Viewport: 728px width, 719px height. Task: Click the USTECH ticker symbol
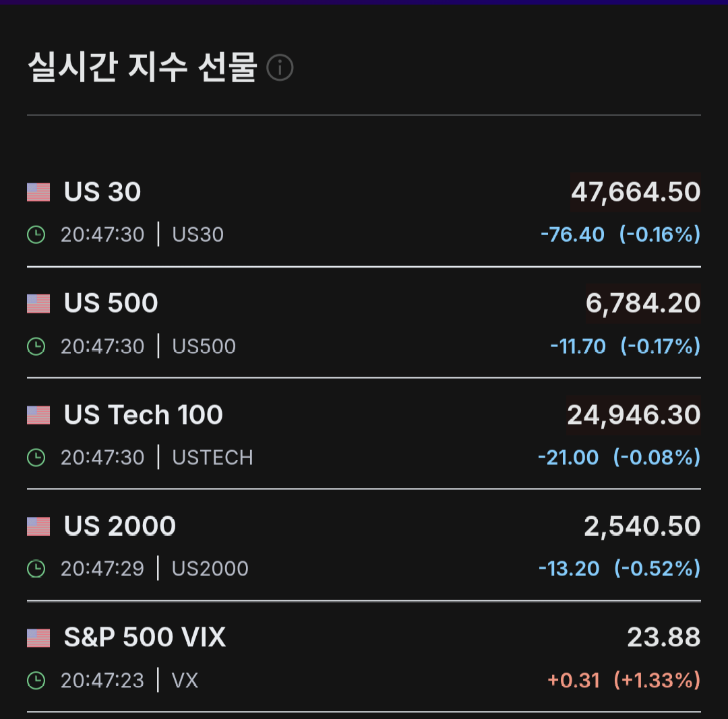(x=212, y=458)
